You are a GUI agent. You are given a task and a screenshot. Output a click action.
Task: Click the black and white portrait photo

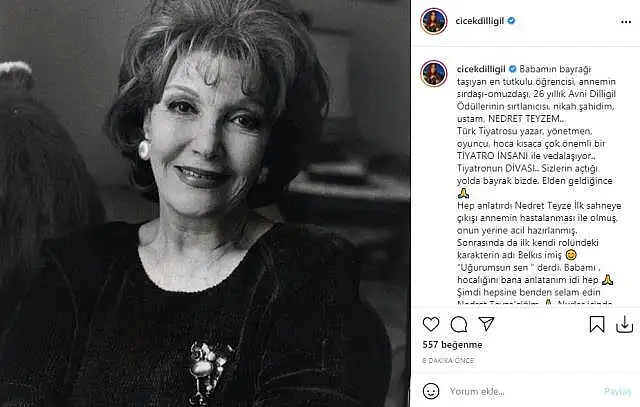click(205, 203)
